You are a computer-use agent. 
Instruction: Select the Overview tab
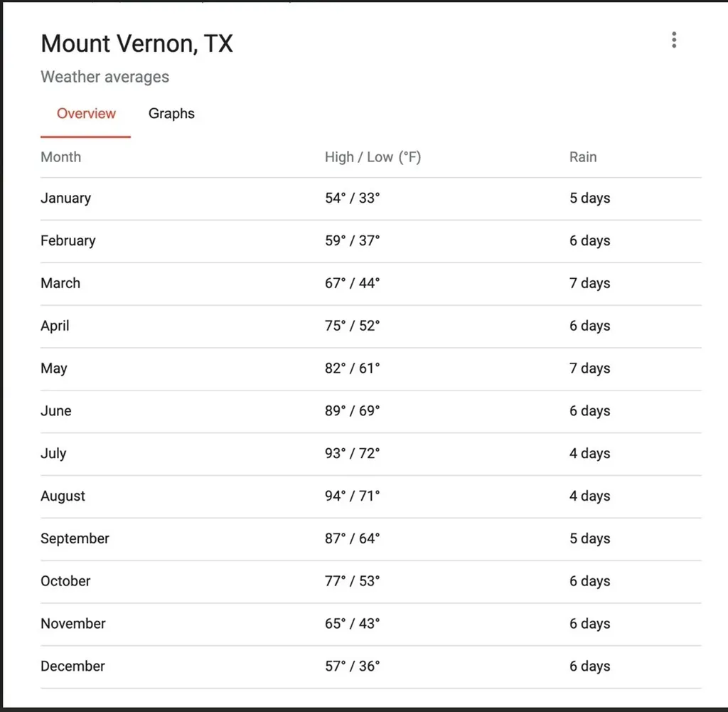86,114
